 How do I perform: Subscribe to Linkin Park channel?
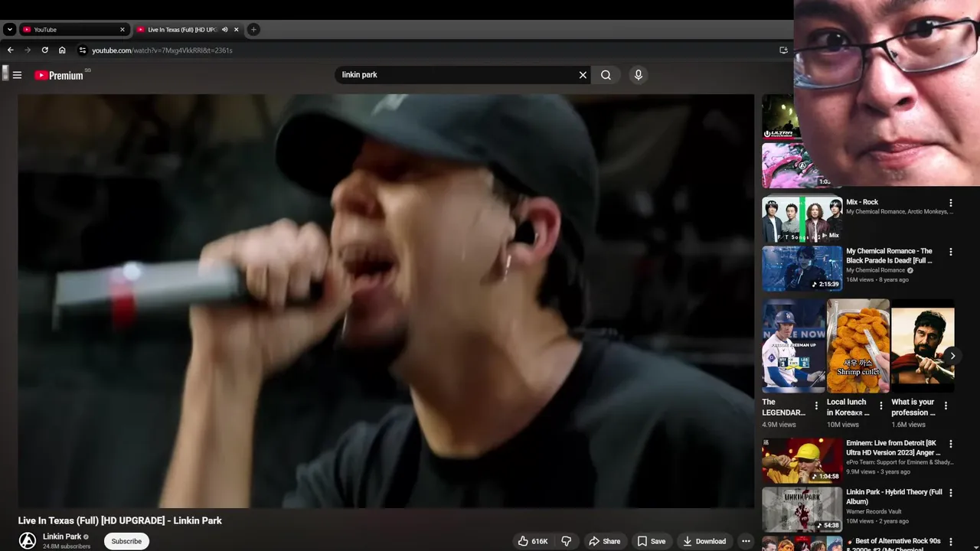(126, 541)
